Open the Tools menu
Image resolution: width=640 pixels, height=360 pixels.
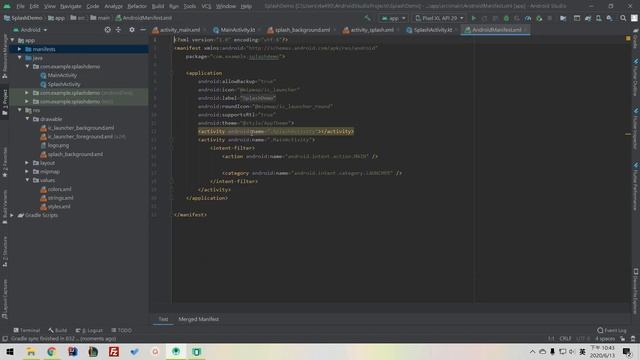click(x=189, y=6)
